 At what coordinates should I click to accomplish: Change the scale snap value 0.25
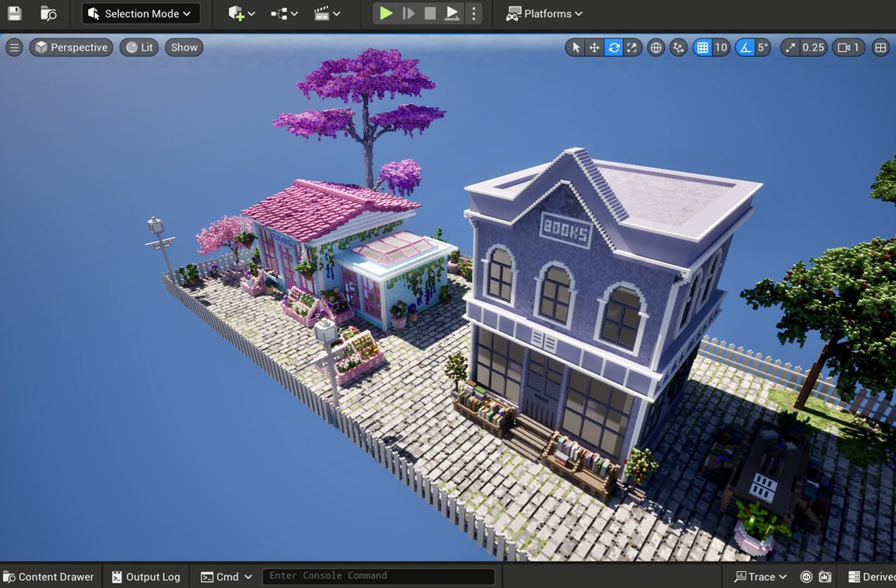tap(813, 47)
